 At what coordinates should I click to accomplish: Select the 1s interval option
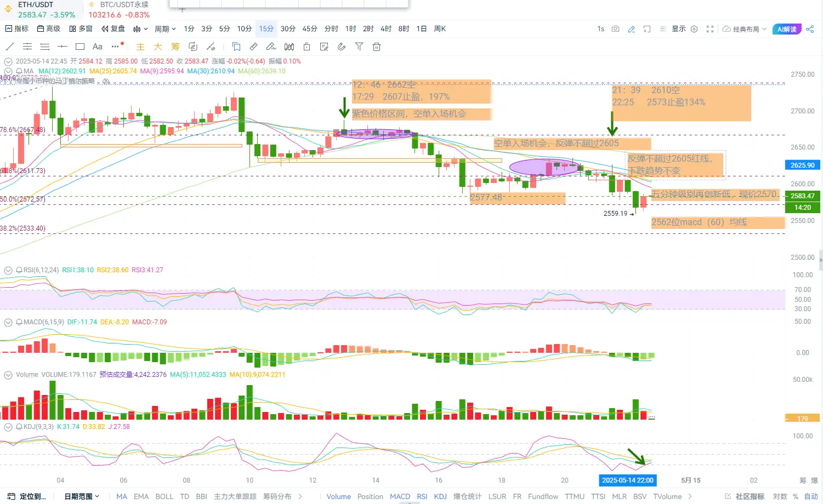[x=600, y=29]
